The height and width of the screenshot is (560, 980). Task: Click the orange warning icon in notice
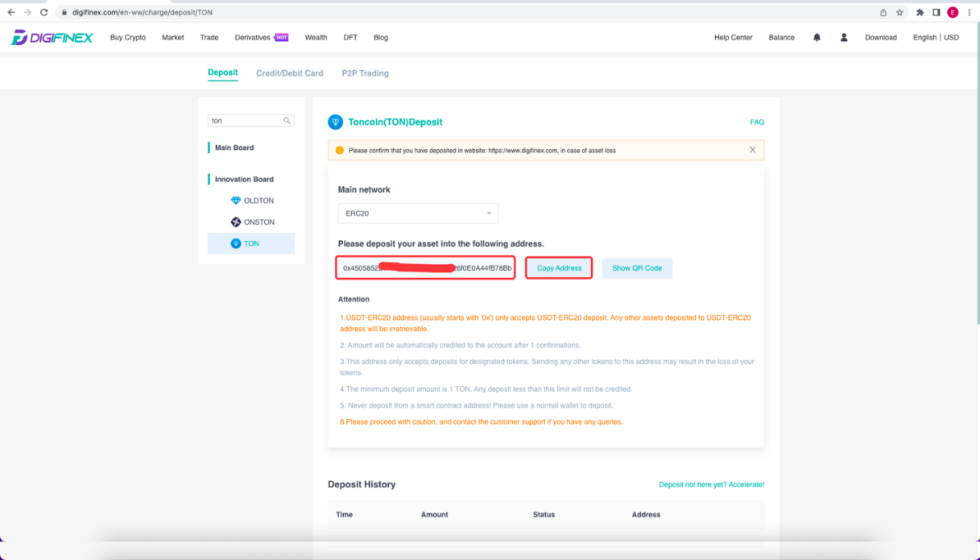(339, 150)
